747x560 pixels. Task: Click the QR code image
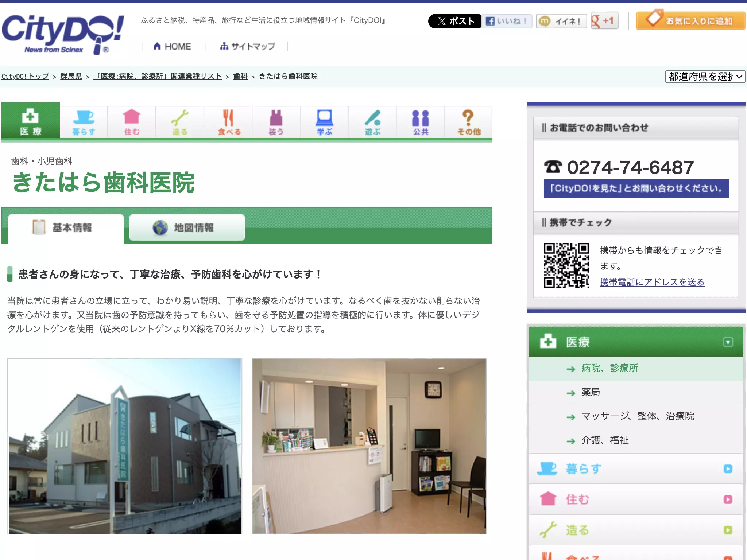566,265
